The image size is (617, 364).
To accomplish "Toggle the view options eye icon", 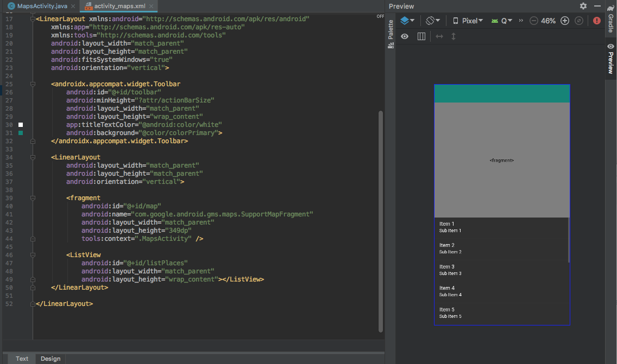I will pyautogui.click(x=405, y=36).
